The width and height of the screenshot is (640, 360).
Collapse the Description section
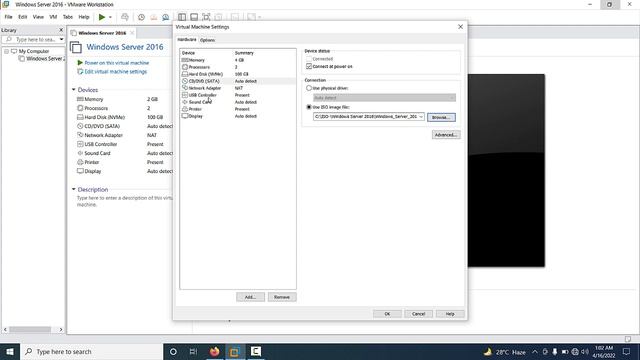tap(73, 189)
